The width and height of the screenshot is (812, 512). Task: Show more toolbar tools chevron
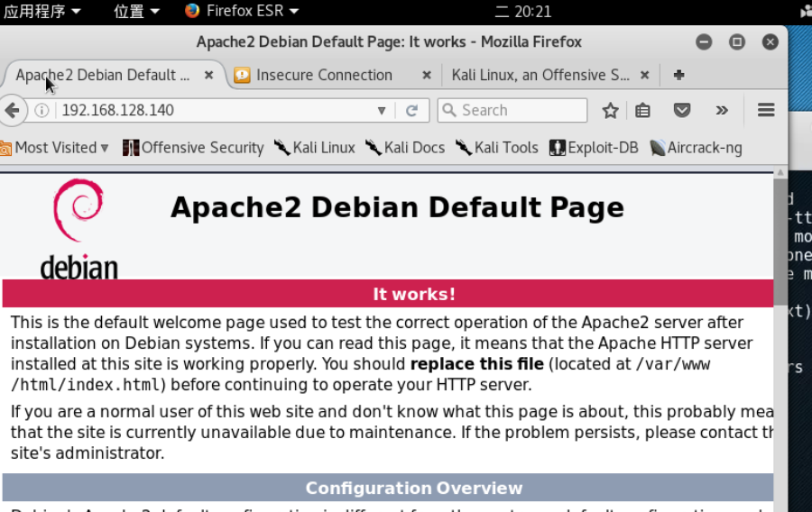click(x=722, y=110)
